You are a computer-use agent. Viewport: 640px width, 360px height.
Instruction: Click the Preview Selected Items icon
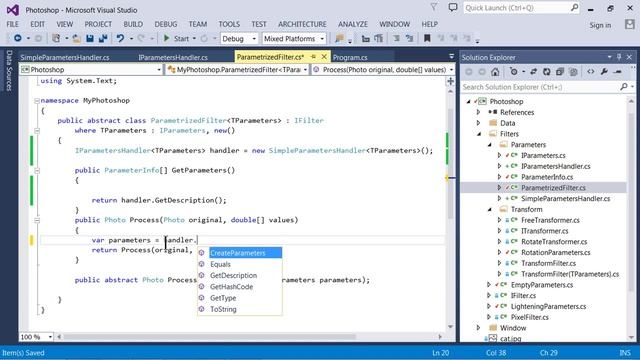[618, 72]
